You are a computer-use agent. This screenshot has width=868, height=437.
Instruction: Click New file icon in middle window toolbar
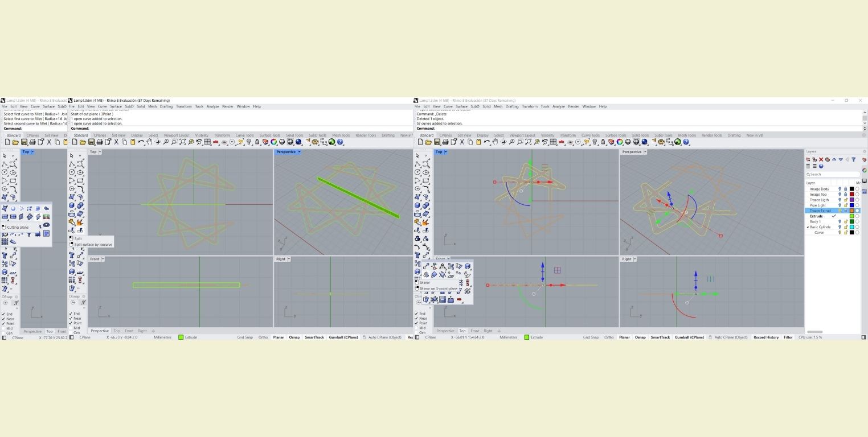point(75,142)
